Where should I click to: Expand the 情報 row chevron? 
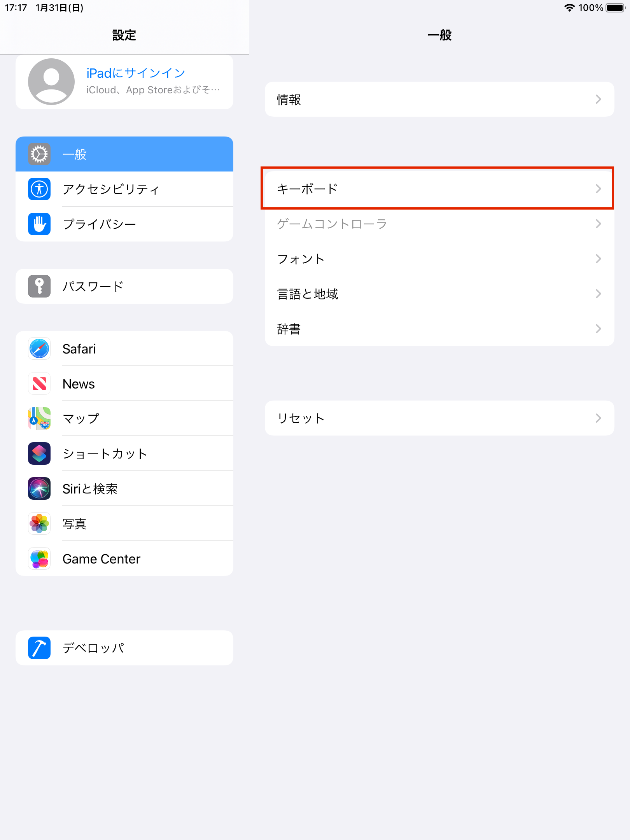(598, 99)
